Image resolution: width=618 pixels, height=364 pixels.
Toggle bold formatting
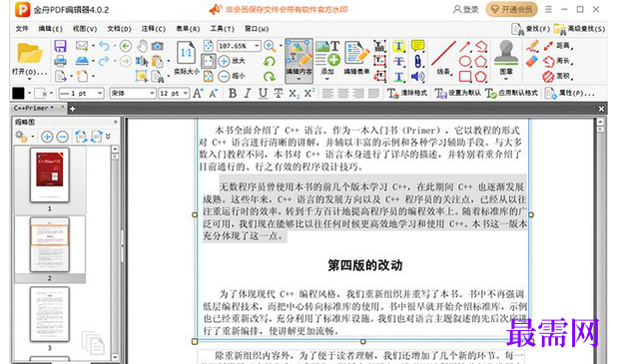(x=233, y=94)
